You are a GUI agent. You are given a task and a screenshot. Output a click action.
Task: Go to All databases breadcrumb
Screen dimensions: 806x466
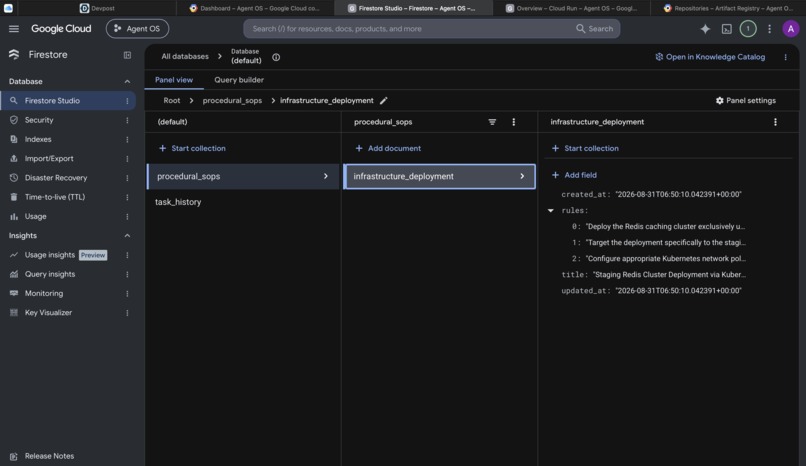coord(185,57)
